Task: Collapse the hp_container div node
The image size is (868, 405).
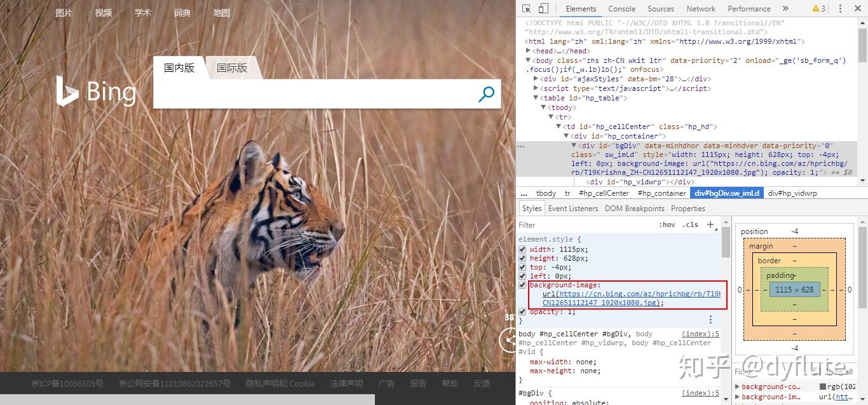Action: click(567, 136)
